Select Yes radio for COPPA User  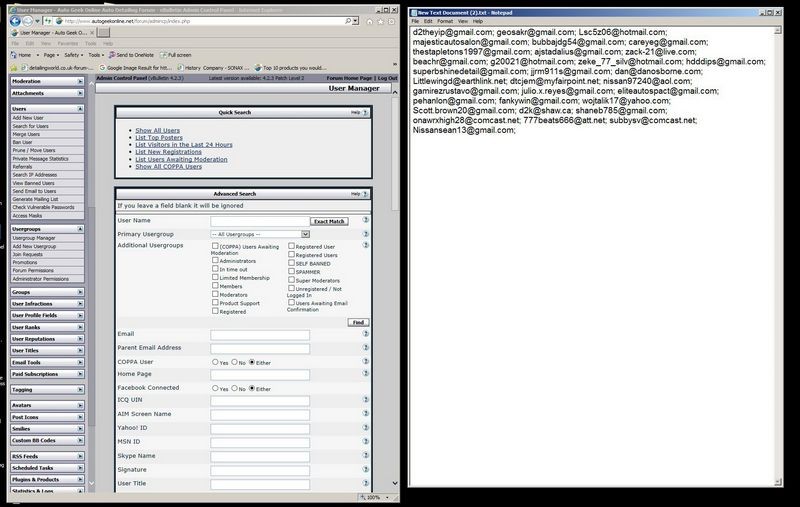215,362
